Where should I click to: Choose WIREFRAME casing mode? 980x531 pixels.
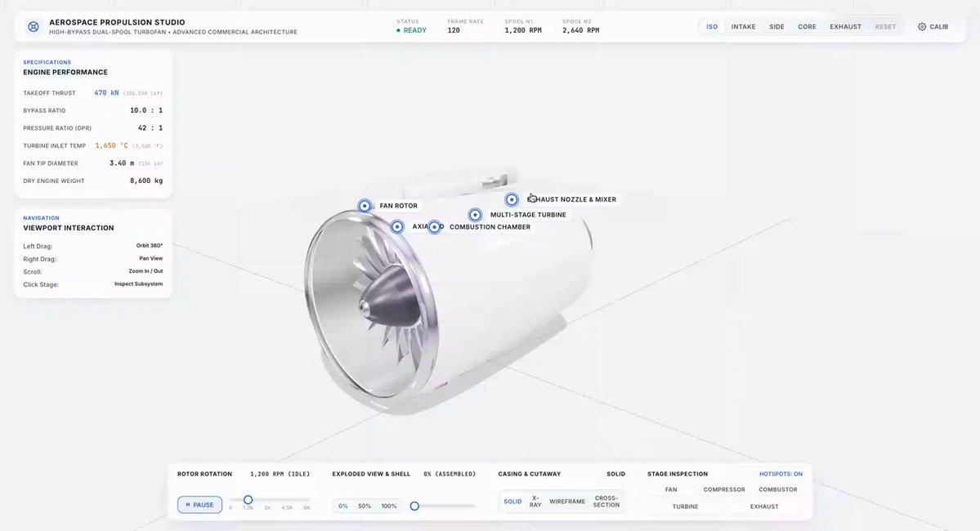(x=567, y=502)
